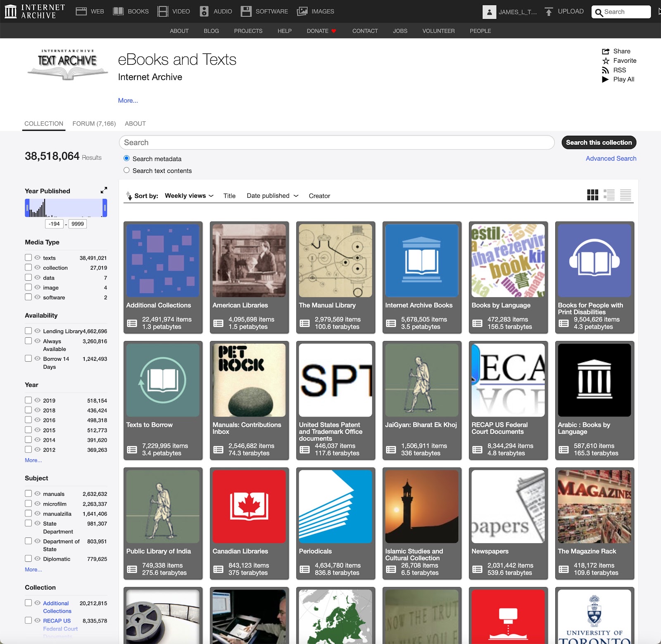
Task: Open the Advanced Search link
Action: coord(611,159)
